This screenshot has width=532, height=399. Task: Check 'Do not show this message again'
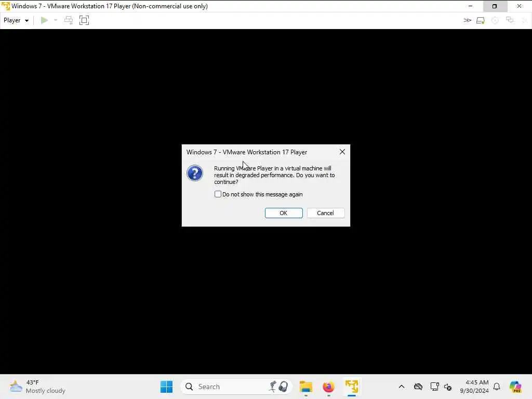[218, 194]
